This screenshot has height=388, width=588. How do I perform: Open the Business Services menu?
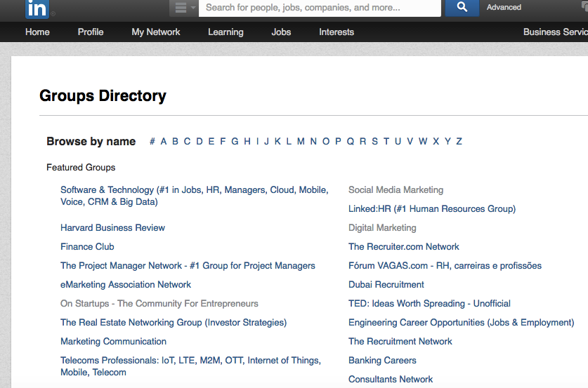click(555, 32)
